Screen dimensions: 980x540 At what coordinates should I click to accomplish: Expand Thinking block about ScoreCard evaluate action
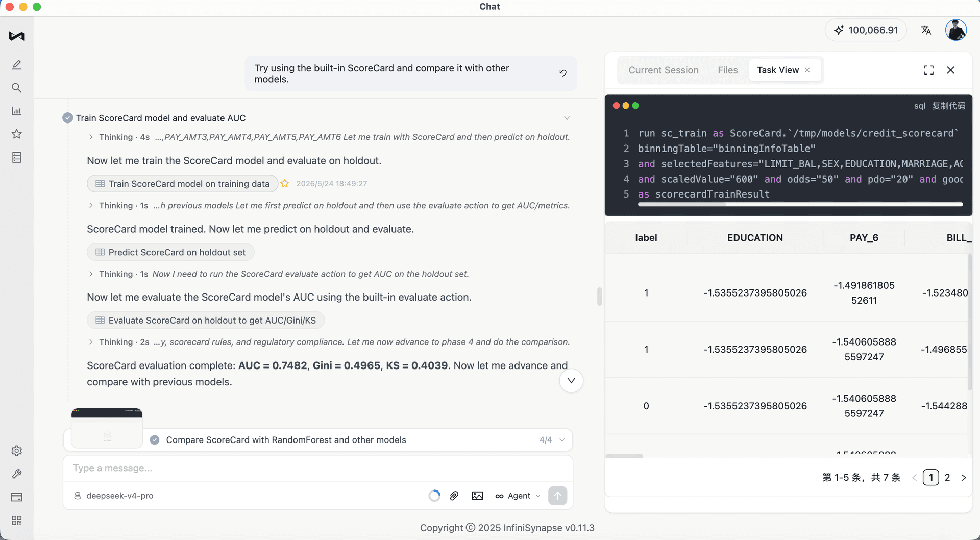tap(91, 274)
